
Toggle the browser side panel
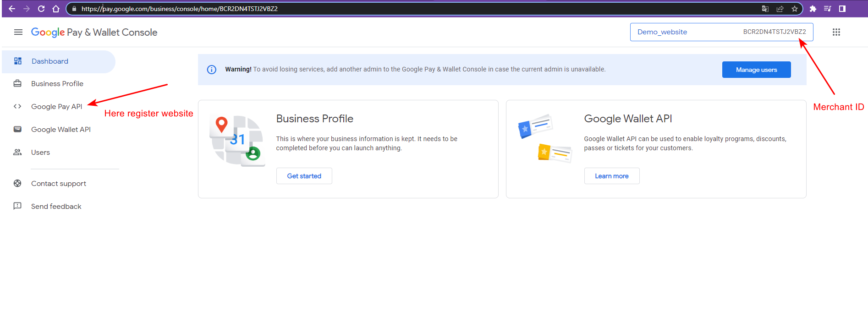pyautogui.click(x=842, y=9)
